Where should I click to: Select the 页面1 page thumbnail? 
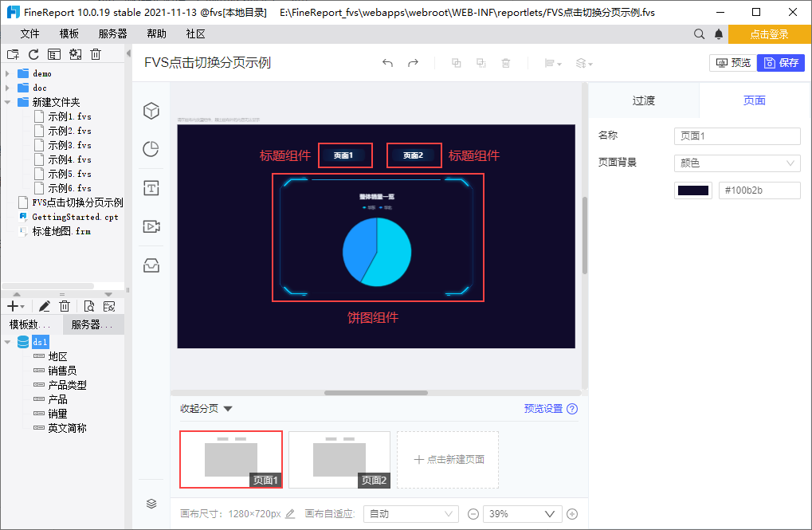tap(231, 460)
